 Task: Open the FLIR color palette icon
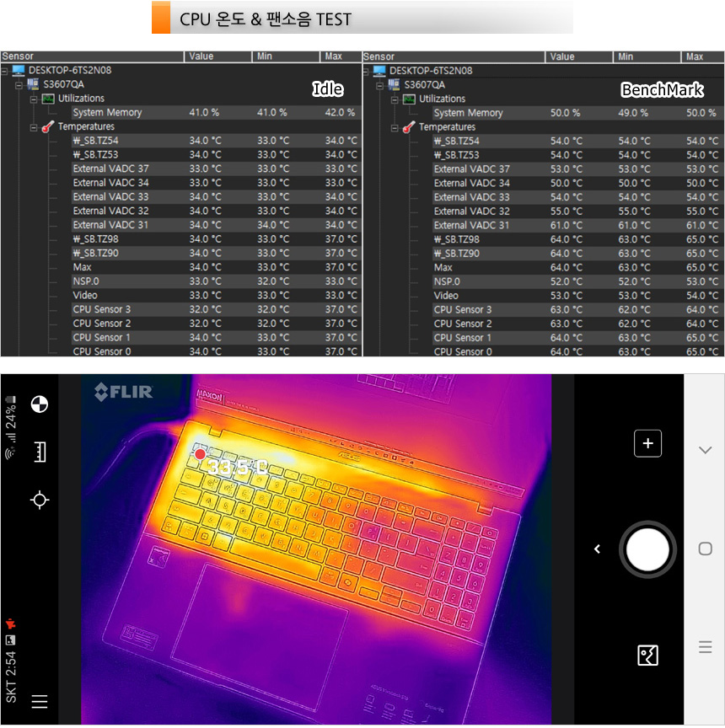(x=39, y=404)
